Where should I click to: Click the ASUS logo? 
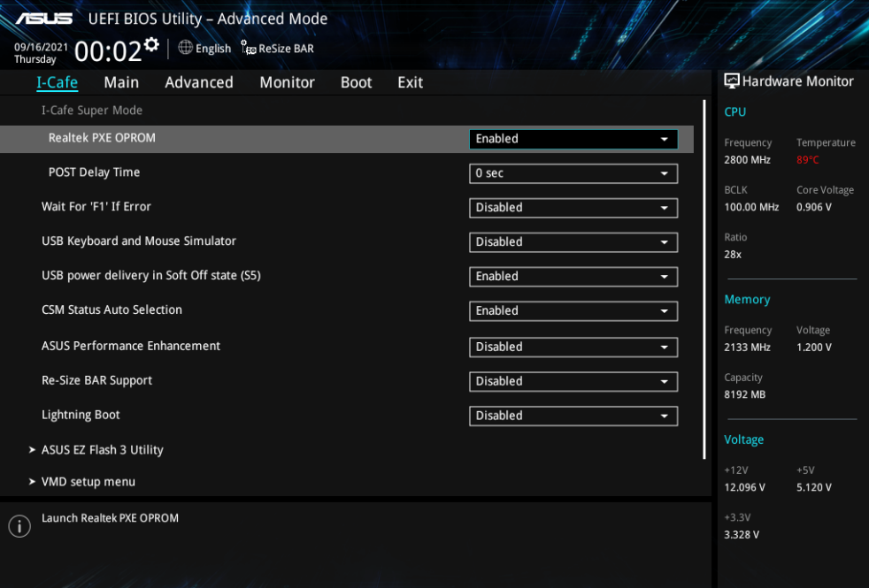[44, 19]
